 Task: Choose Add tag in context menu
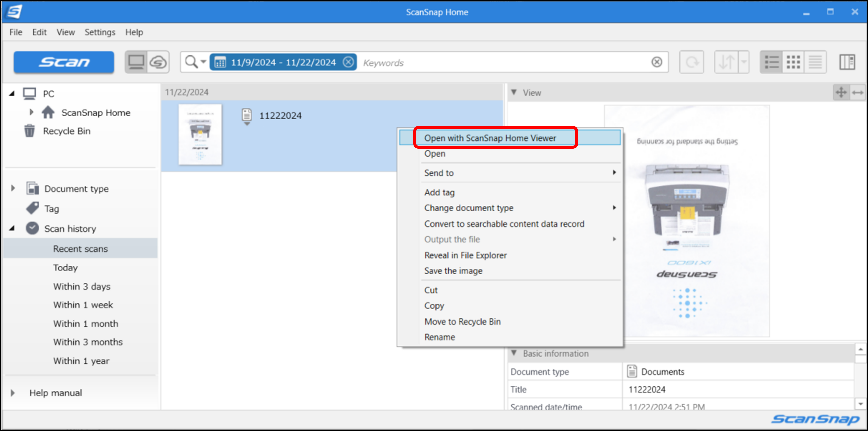point(439,192)
